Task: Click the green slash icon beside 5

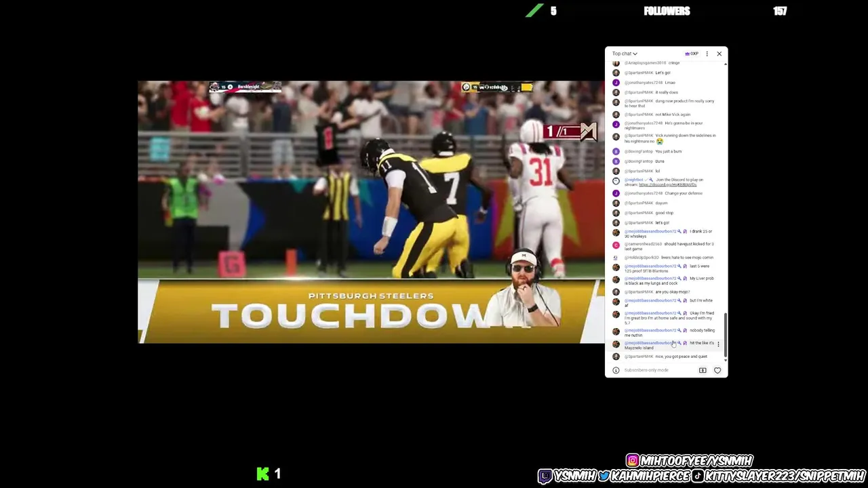Action: (534, 11)
